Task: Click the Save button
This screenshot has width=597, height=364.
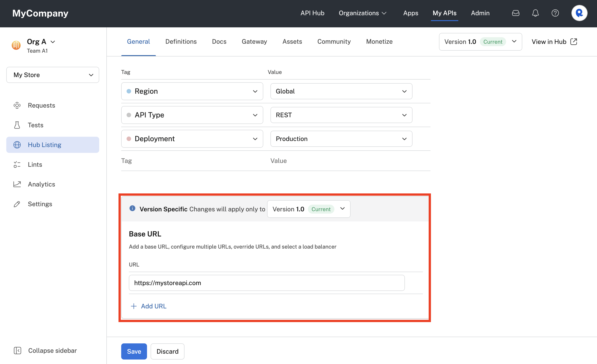Action: click(134, 351)
